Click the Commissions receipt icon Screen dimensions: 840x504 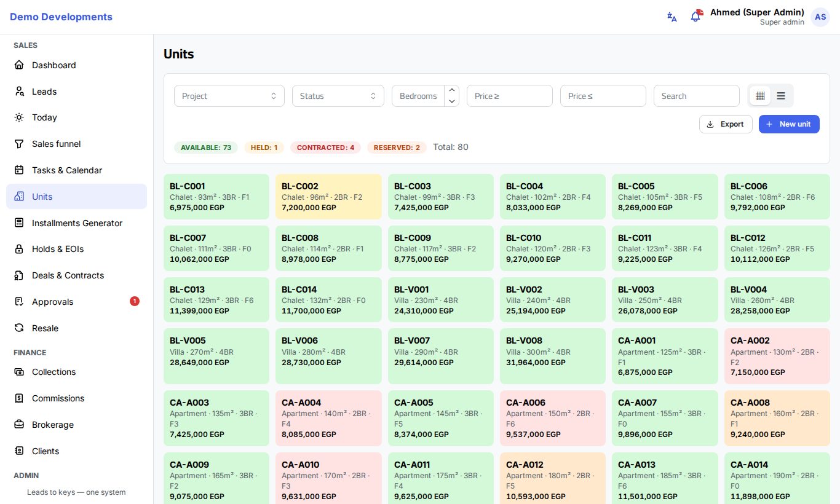pos(19,398)
